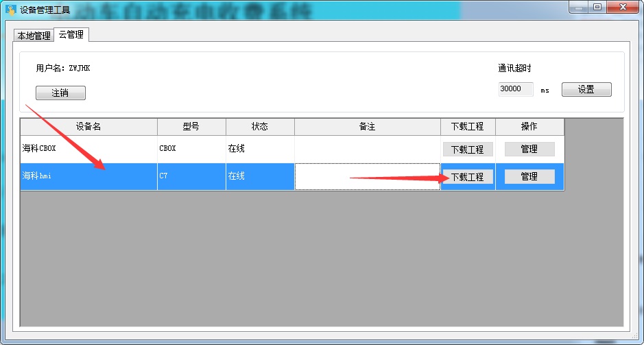Click the 型号 column header
Image resolution: width=644 pixels, height=345 pixels.
point(191,127)
